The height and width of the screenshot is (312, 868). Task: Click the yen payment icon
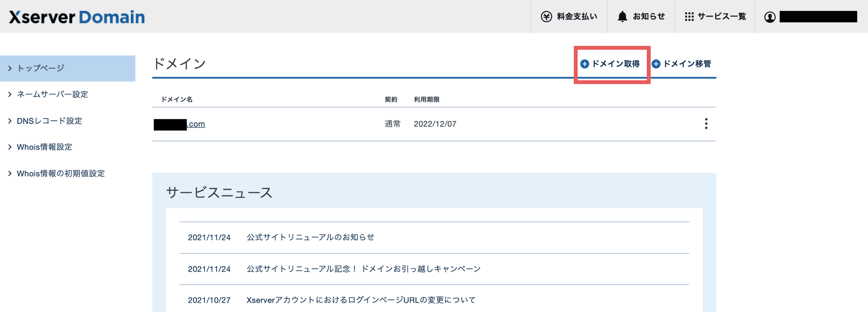click(x=546, y=17)
